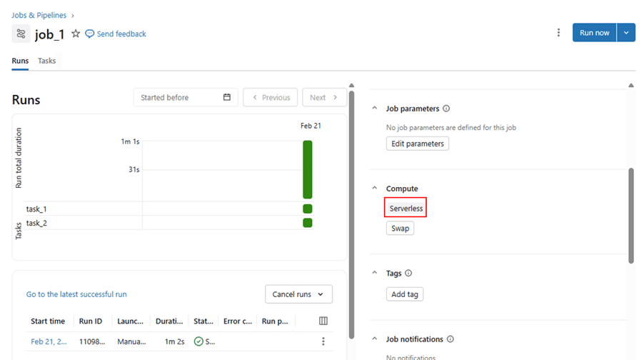Collapse the Job parameters section
The height and width of the screenshot is (360, 644).
coord(373,109)
